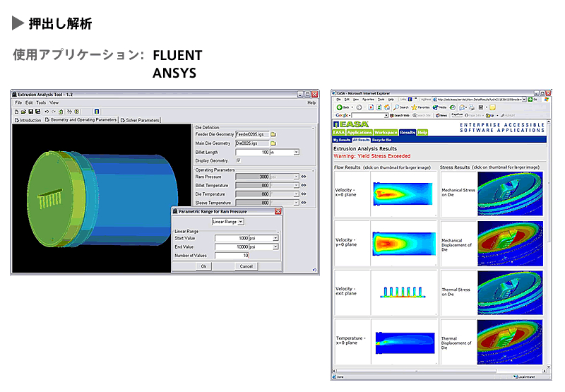The image size is (565, 392).
Task: Click the X/y toolbar icon
Action: click(69, 112)
